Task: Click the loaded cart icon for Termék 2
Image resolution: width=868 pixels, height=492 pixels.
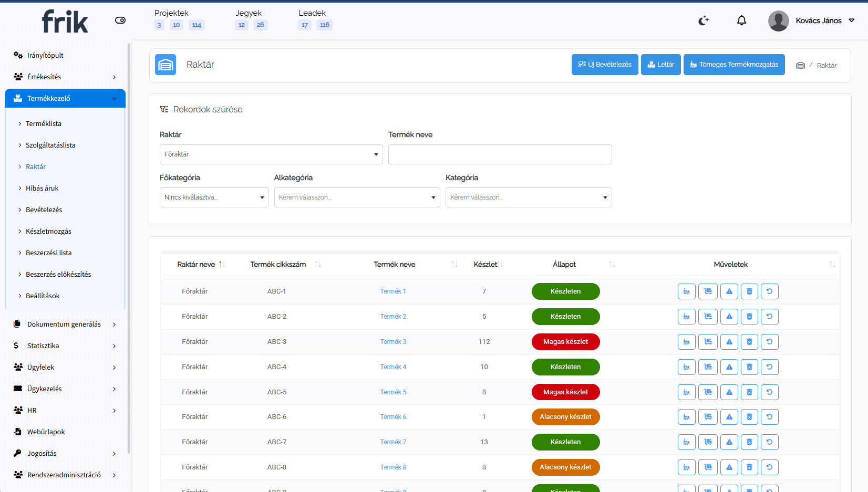Action: pos(708,317)
